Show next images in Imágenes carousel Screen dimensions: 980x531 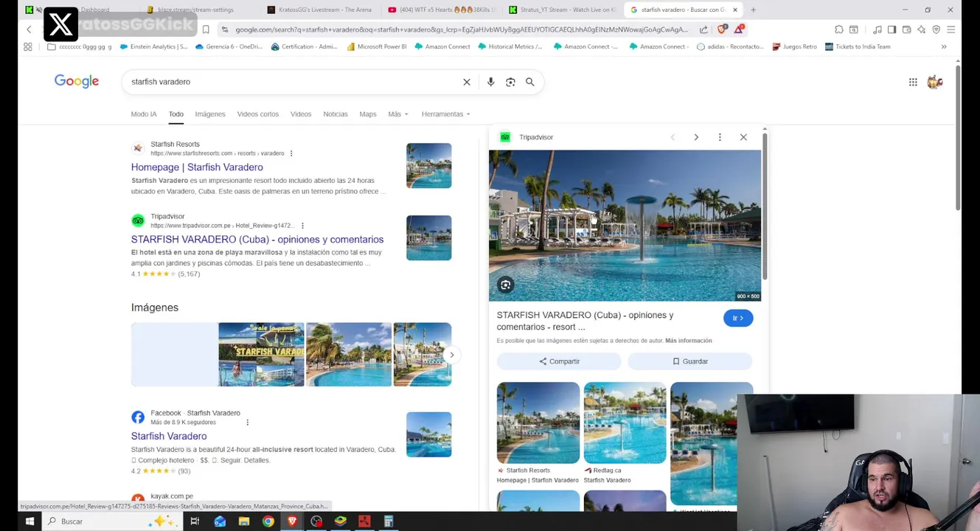click(x=452, y=355)
